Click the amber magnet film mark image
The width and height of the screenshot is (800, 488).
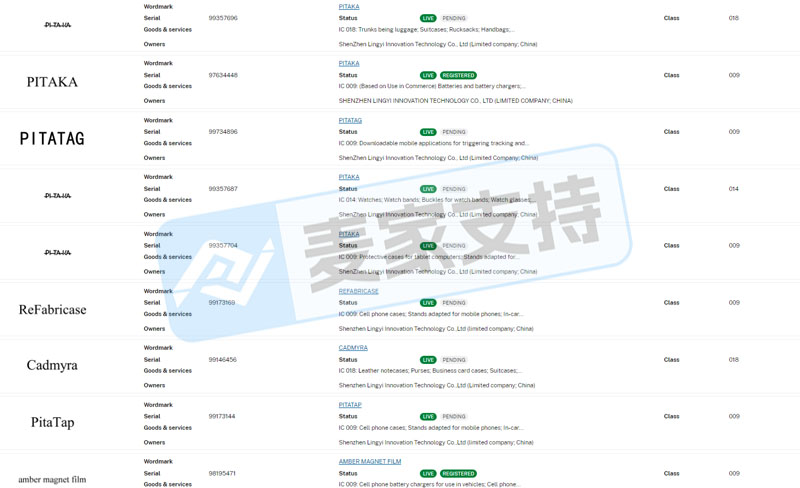pyautogui.click(x=52, y=479)
